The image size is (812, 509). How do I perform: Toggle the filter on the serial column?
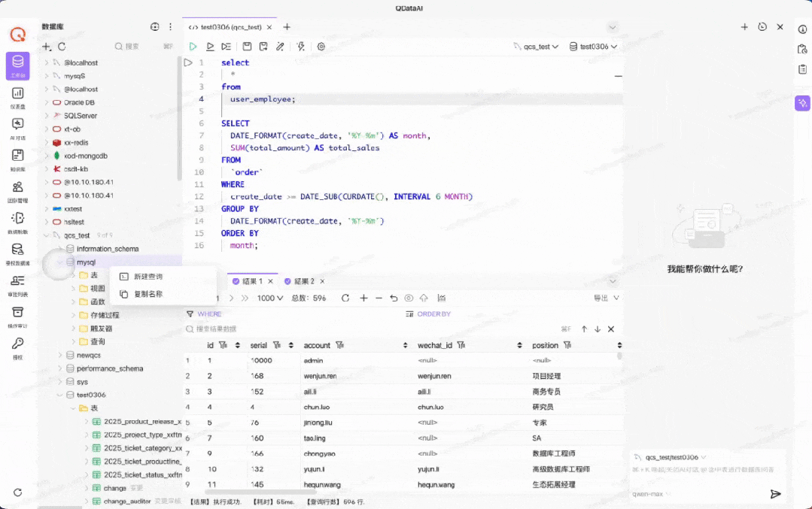click(277, 345)
